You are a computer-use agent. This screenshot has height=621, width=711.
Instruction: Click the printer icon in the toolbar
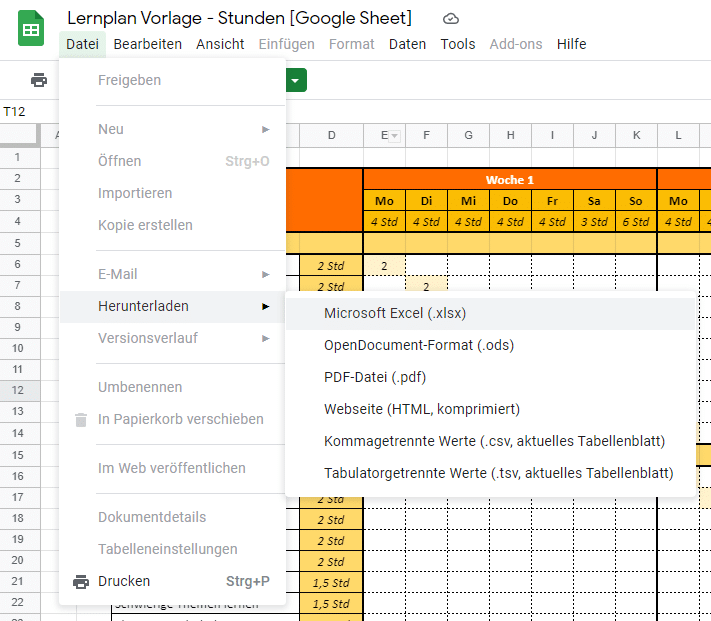pyautogui.click(x=39, y=80)
